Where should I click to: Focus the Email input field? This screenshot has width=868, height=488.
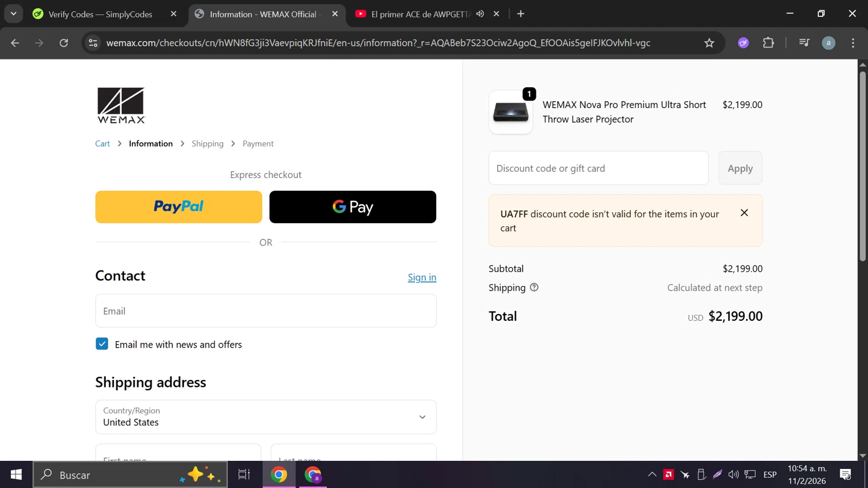(266, 311)
